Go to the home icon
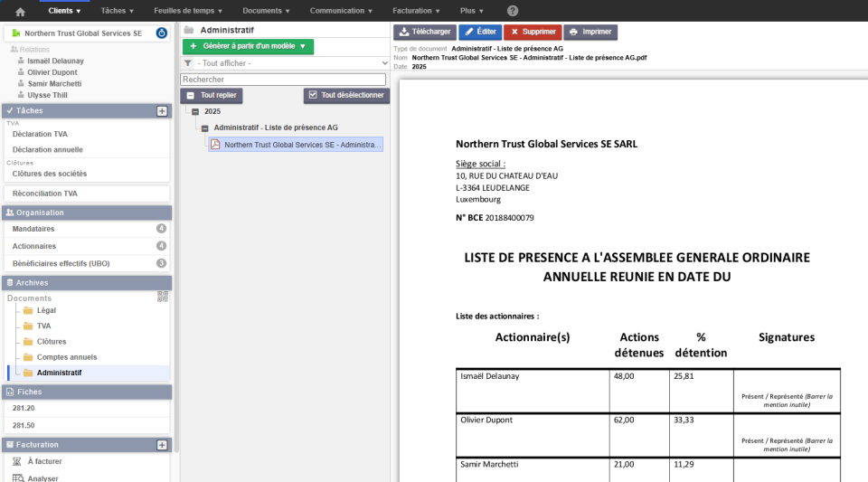 21,12
